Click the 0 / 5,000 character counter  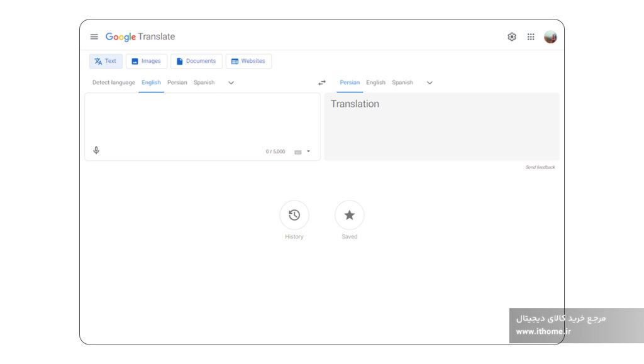[x=275, y=152]
